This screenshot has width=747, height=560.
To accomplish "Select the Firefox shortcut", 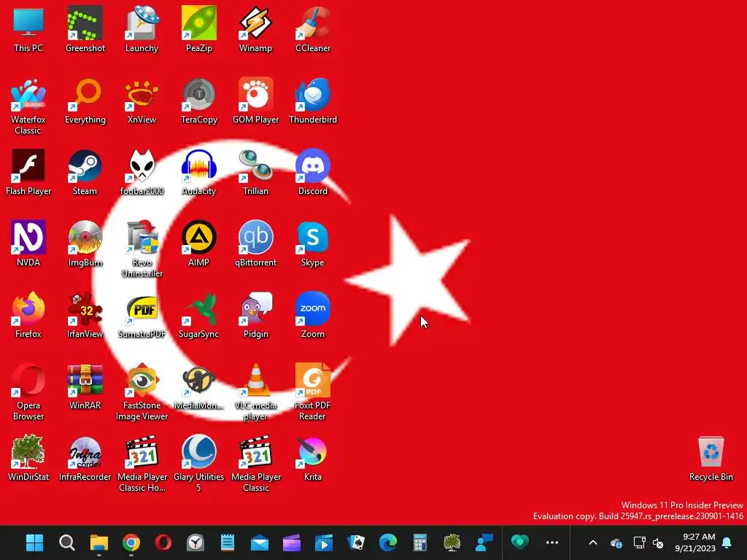I will [x=28, y=315].
